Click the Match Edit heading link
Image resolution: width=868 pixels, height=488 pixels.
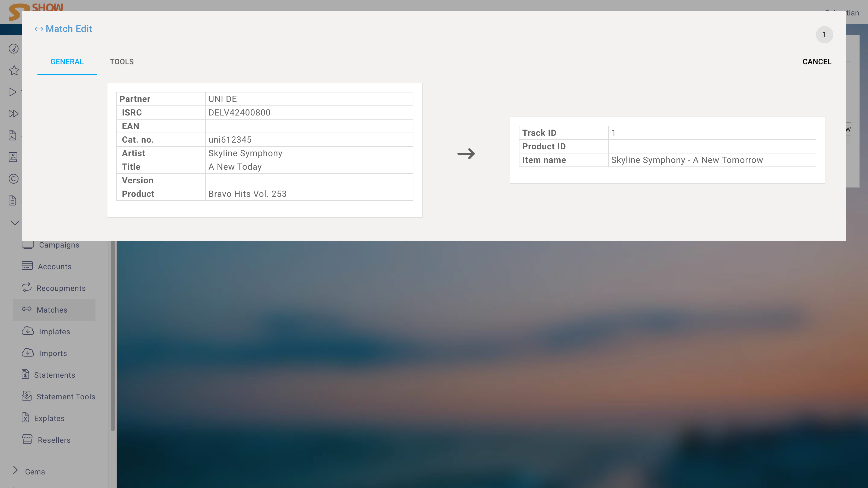69,29
